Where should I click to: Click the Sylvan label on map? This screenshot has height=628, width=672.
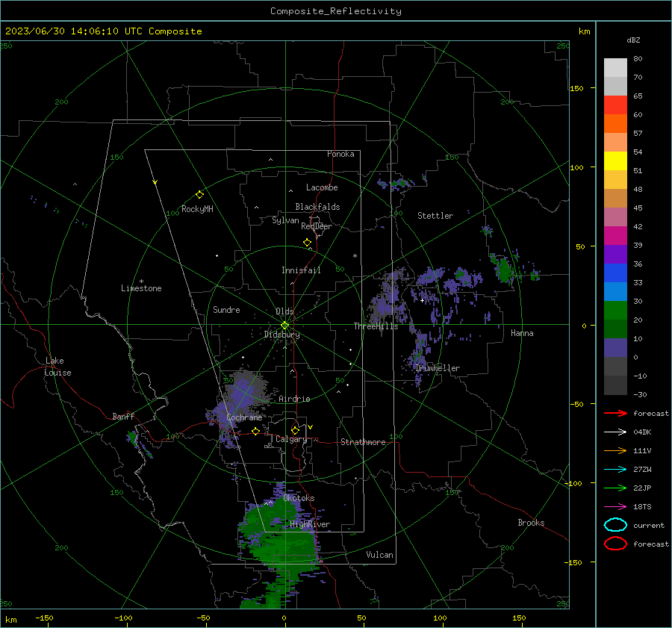(285, 220)
